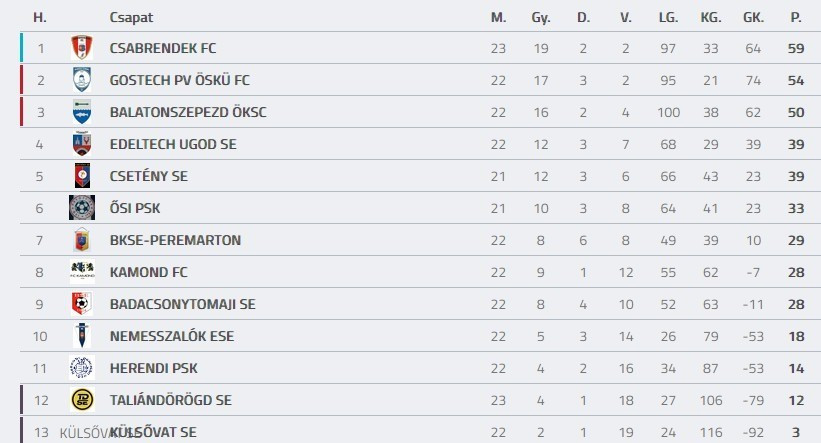Click the Ősi PSK team logo

81,208
